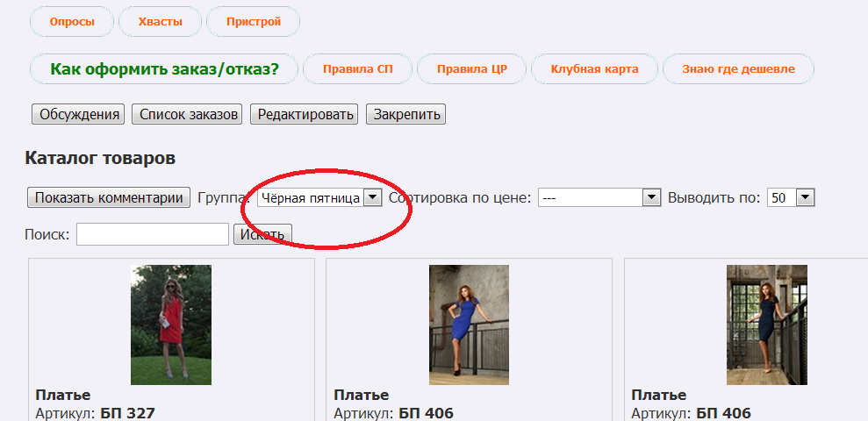The image size is (868, 421).
Task: Open the Опросы section
Action: click(x=72, y=22)
